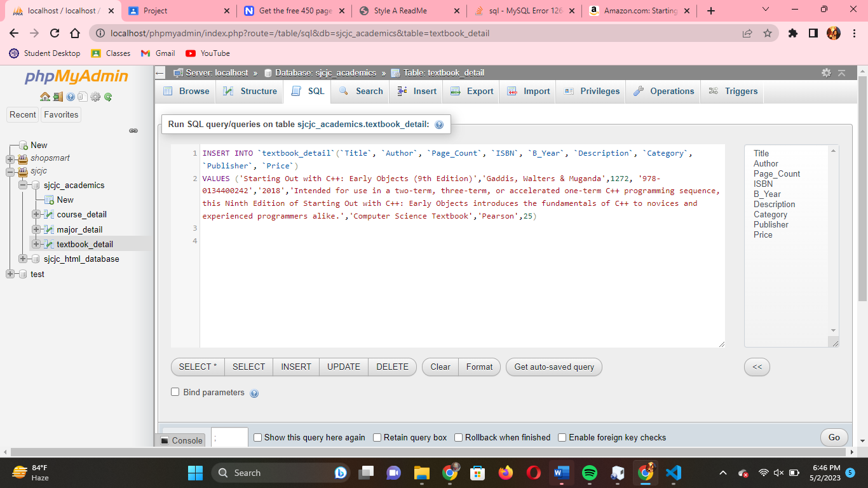Open Microsoft Word from the taskbar
The image size is (868, 488).
click(x=560, y=473)
